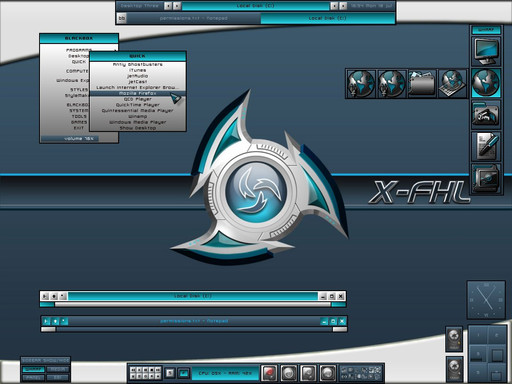Image resolution: width=512 pixels, height=384 pixels.
Task: Click the red record button in bottom bar
Action: pyautogui.click(x=269, y=373)
